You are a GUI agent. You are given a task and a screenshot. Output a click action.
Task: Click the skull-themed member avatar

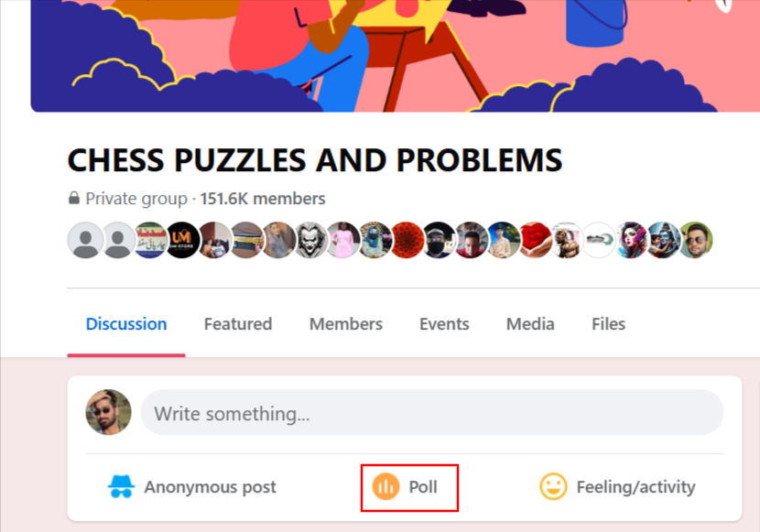310,240
